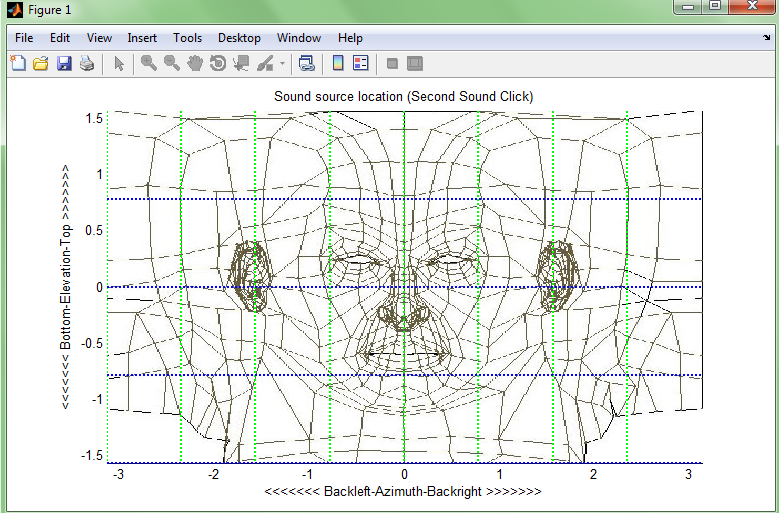Click the Open File folder icon
The image size is (779, 513).
coord(41,64)
